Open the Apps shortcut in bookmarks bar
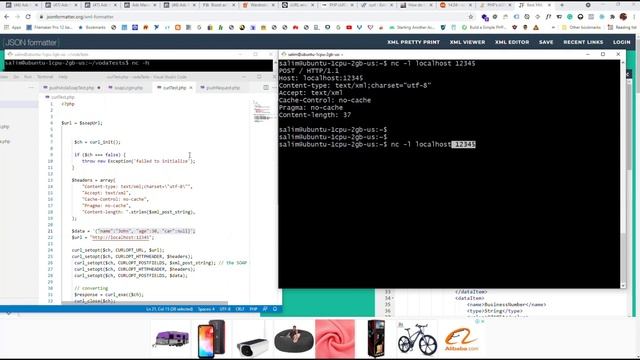This screenshot has width=640, height=360. [x=13, y=27]
